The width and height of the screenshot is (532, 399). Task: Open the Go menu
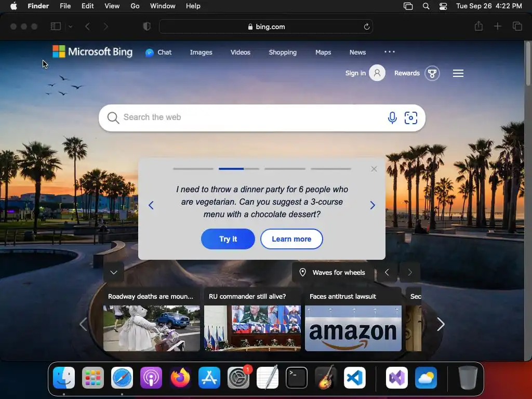135,6
